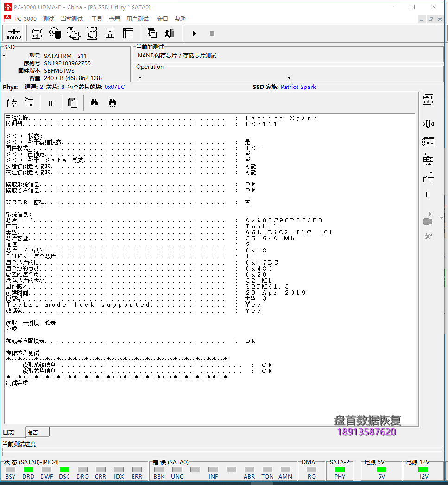Copy the log with the pages icon
This screenshot has height=485, width=448.
tap(72, 103)
